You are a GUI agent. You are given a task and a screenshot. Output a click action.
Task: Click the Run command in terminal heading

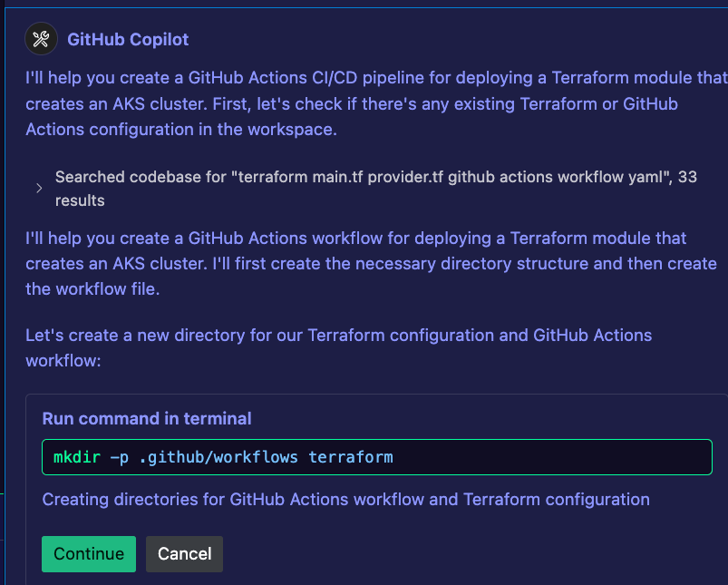[147, 419]
